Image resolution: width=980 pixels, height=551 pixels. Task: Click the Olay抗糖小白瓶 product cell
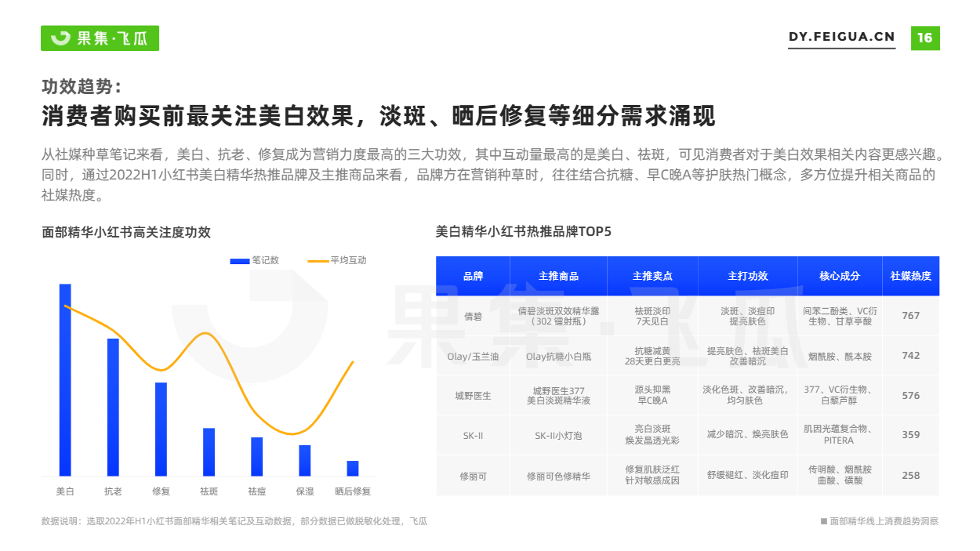(x=558, y=356)
